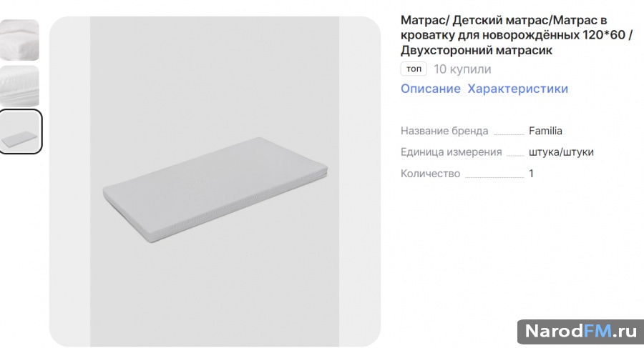Screen dimensions: 644x348
Task: Open the main mattress product photo
Action: click(x=215, y=182)
